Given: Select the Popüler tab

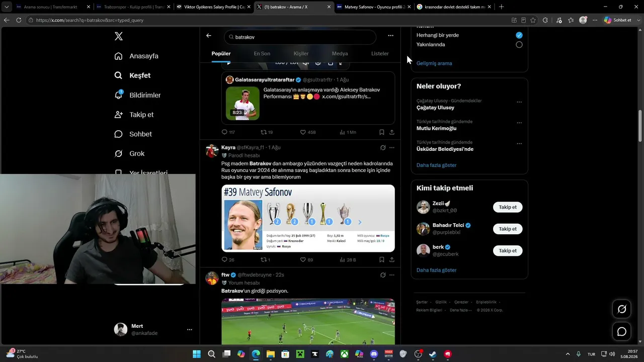Looking at the screenshot, I should 221,54.
